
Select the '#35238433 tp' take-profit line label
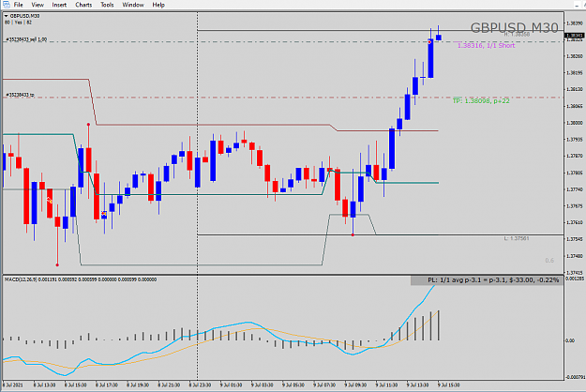pos(20,95)
